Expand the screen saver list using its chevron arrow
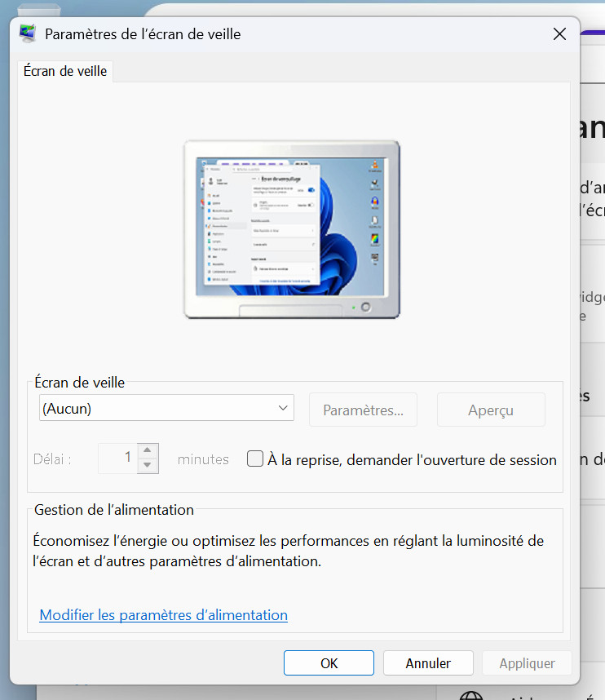Screen dimensions: 605x700 [x=283, y=408]
